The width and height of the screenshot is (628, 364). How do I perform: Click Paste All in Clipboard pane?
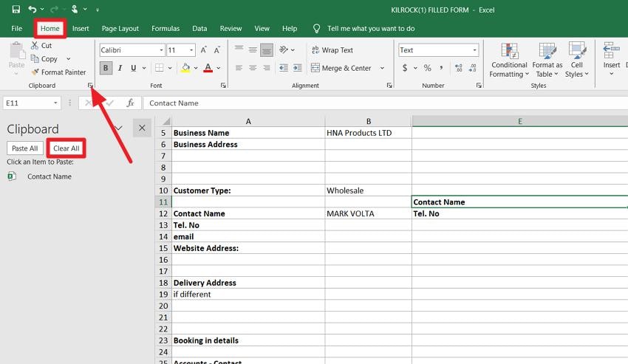click(x=25, y=148)
